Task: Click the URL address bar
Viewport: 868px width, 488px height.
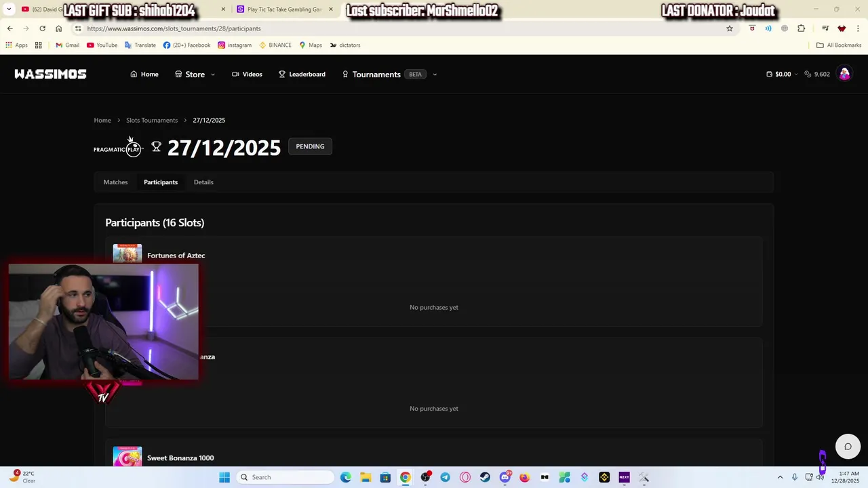Action: pos(400,28)
